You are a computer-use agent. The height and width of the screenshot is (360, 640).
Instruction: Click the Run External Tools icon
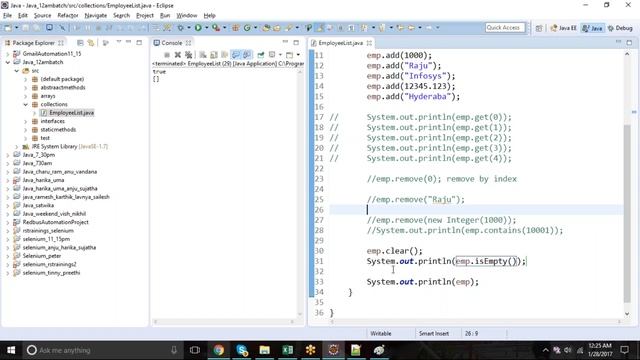(216, 28)
